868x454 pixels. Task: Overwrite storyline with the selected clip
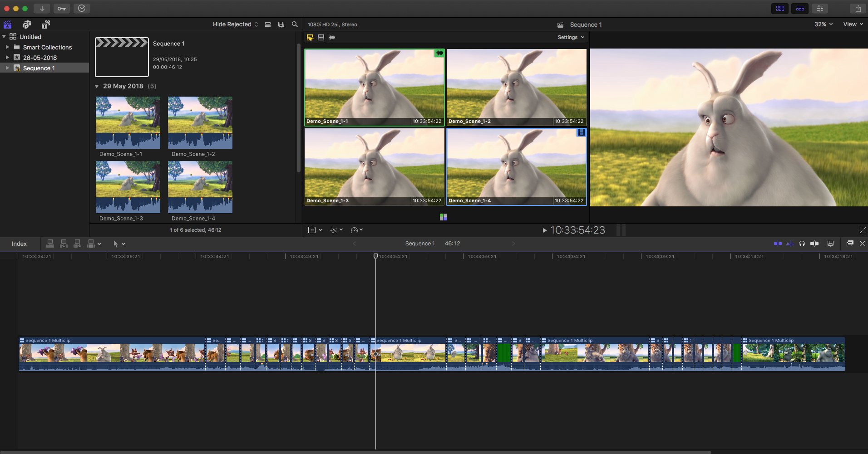91,244
